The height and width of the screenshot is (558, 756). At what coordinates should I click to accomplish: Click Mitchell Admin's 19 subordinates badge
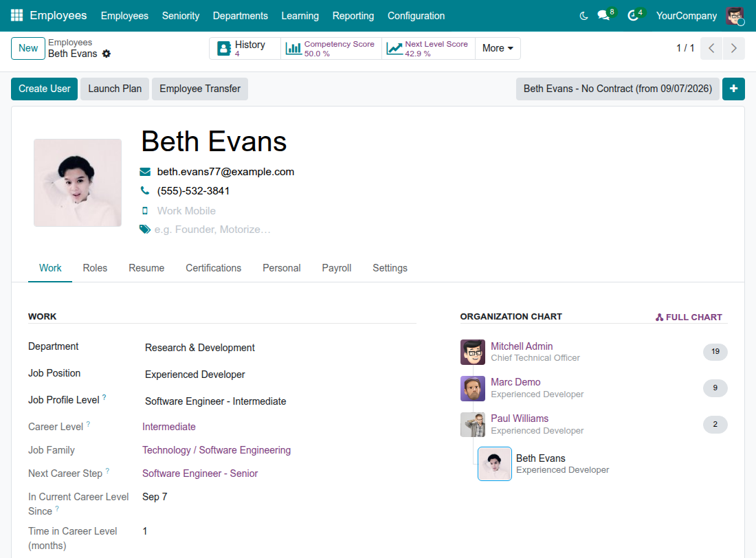point(715,352)
